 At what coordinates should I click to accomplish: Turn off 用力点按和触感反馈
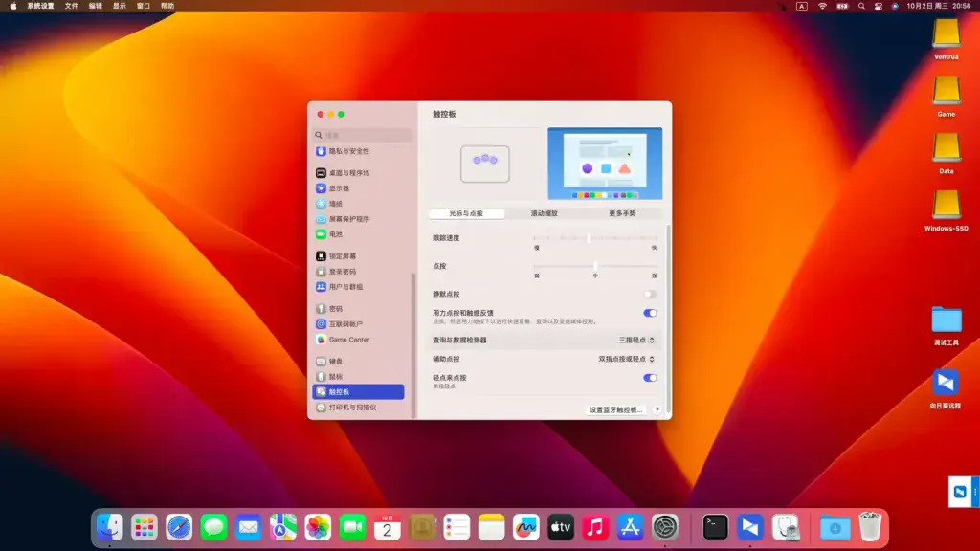coord(650,313)
